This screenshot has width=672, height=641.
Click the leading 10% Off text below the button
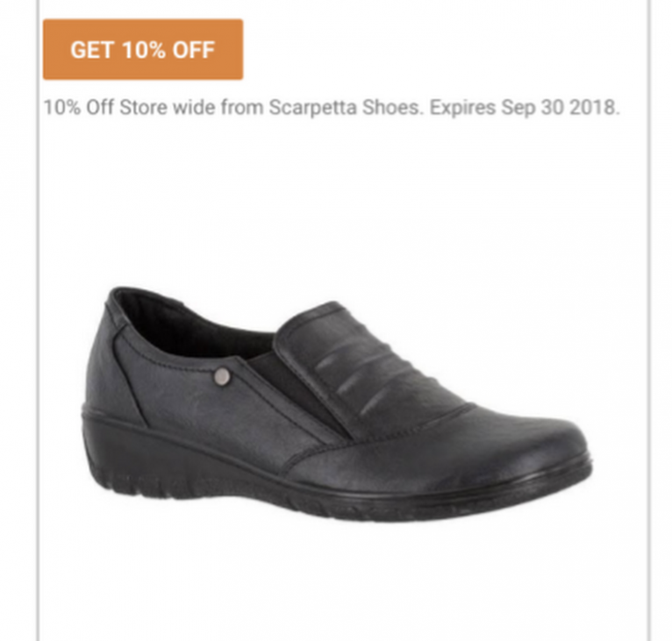pyautogui.click(x=79, y=107)
